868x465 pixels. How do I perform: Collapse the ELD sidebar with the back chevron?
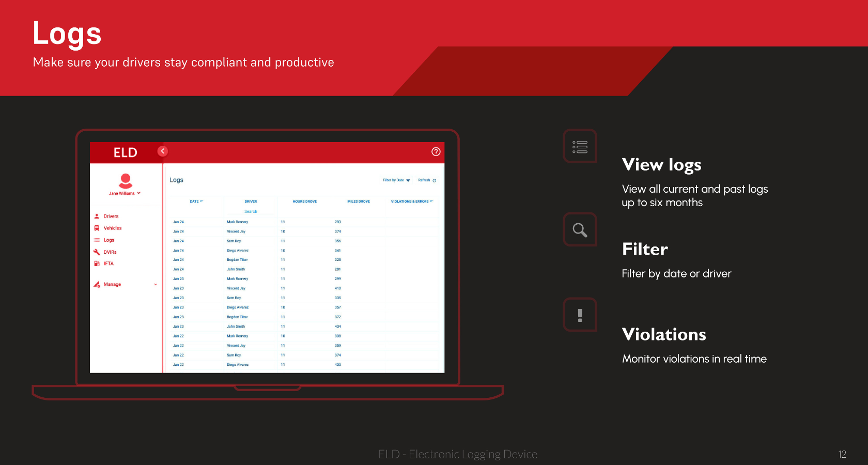[x=163, y=151]
